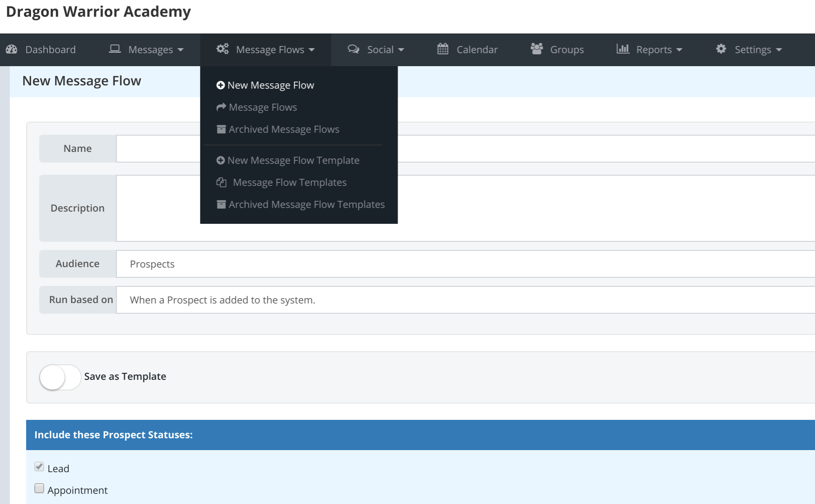The image size is (815, 504).
Task: Click the Message Flows gears icon
Action: point(222,49)
